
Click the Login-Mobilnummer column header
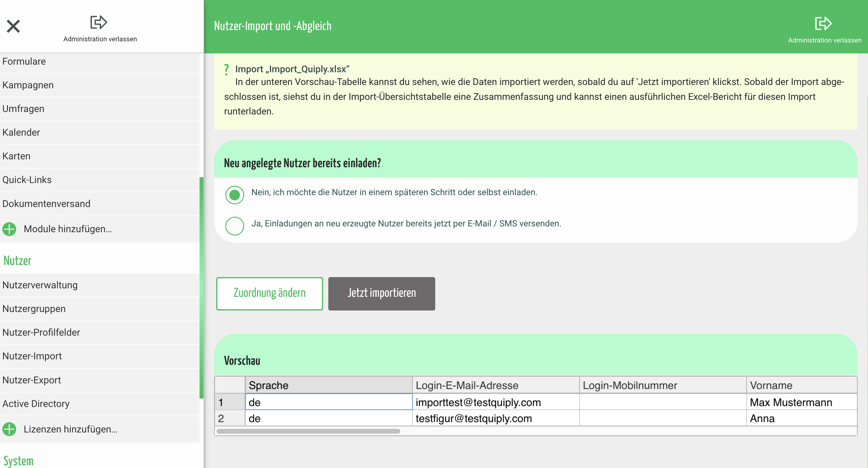(x=663, y=385)
